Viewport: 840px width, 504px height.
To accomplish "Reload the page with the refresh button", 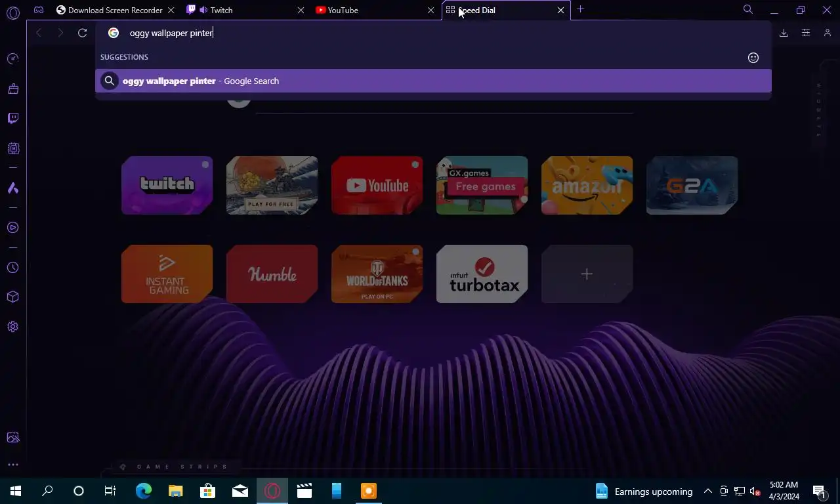I will point(83,33).
